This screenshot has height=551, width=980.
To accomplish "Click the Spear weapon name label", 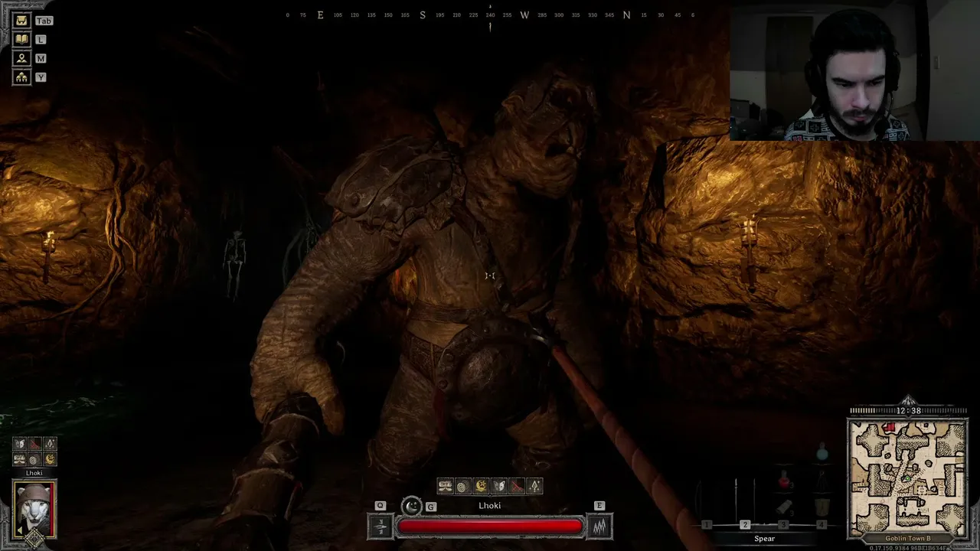I will [x=764, y=539].
